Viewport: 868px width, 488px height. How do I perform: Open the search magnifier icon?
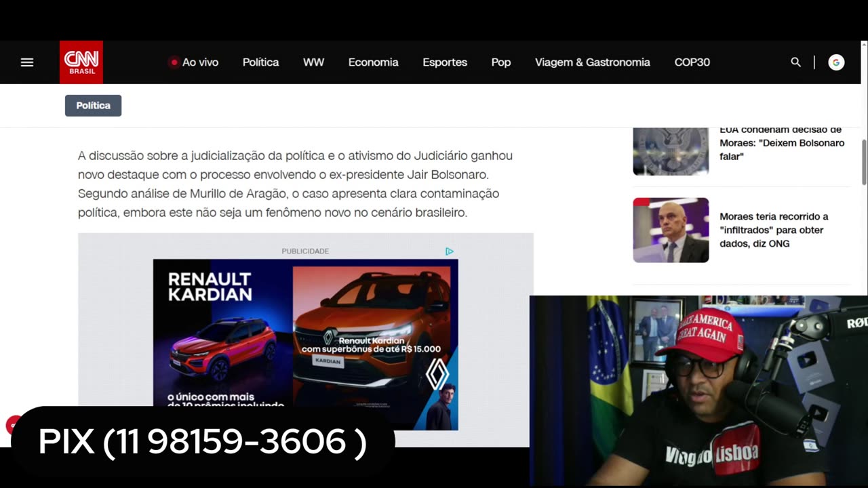coord(796,62)
